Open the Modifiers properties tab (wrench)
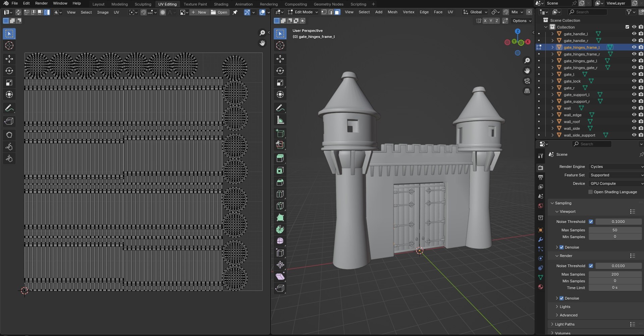644x336 pixels. point(540,240)
